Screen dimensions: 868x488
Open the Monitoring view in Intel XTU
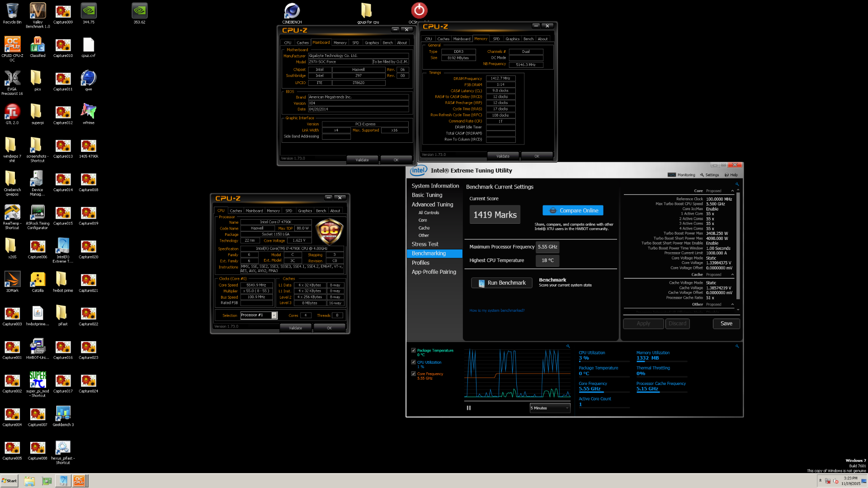pyautogui.click(x=681, y=175)
